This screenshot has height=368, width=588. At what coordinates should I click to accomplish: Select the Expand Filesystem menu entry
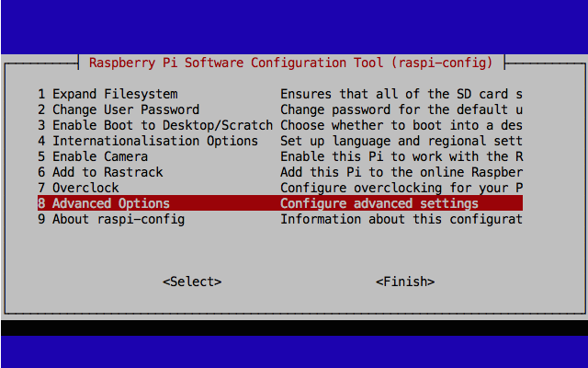107,94
